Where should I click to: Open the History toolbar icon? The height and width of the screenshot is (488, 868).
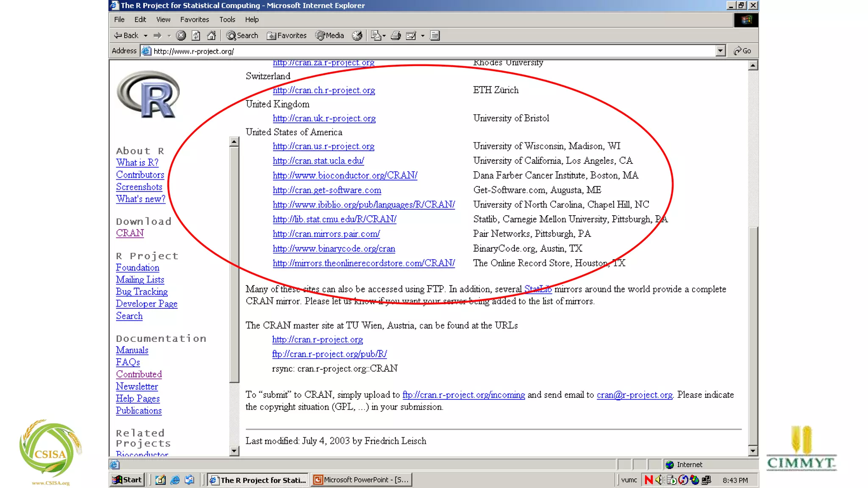pyautogui.click(x=357, y=36)
